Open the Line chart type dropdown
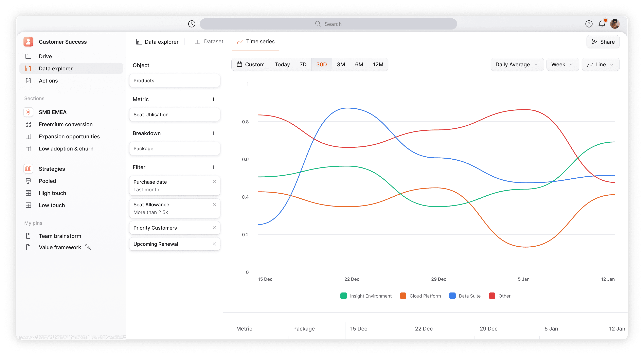 coord(600,65)
